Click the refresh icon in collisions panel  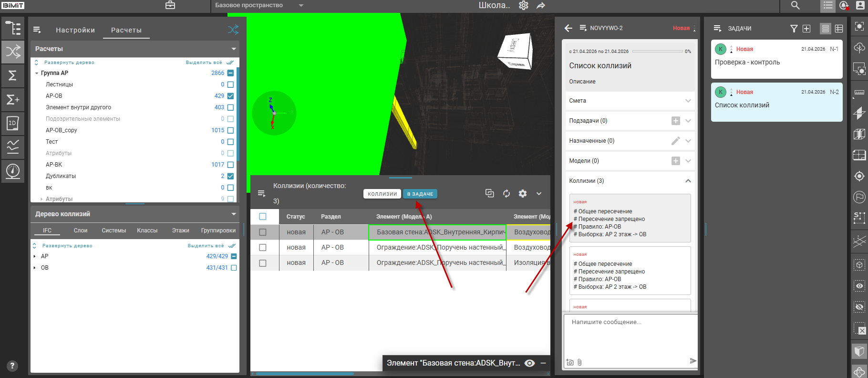[506, 193]
